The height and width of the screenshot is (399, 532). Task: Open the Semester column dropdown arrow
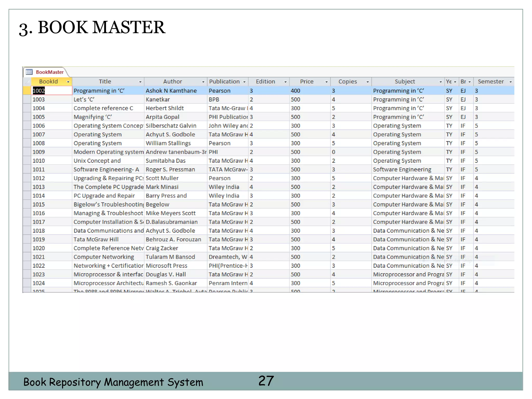point(510,82)
